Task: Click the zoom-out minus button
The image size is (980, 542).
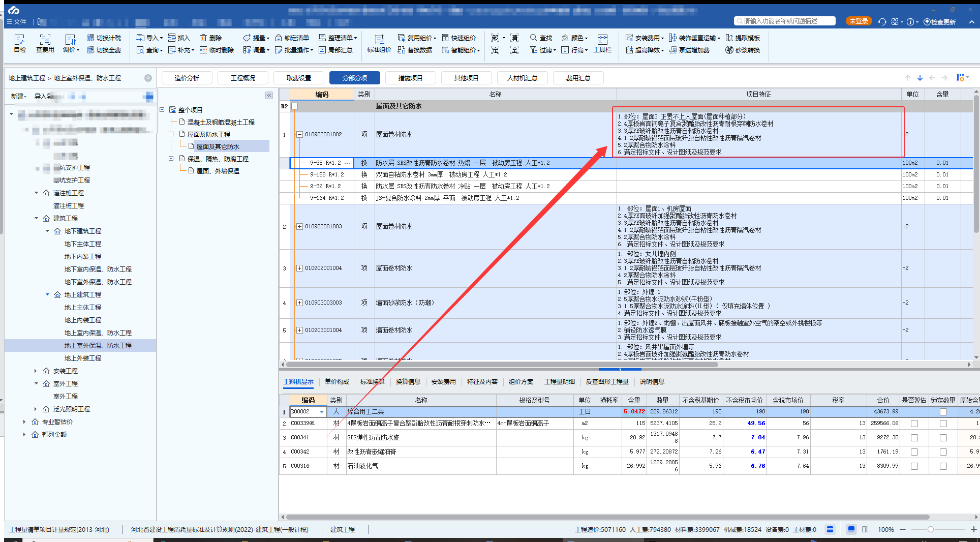Action: click(x=903, y=529)
